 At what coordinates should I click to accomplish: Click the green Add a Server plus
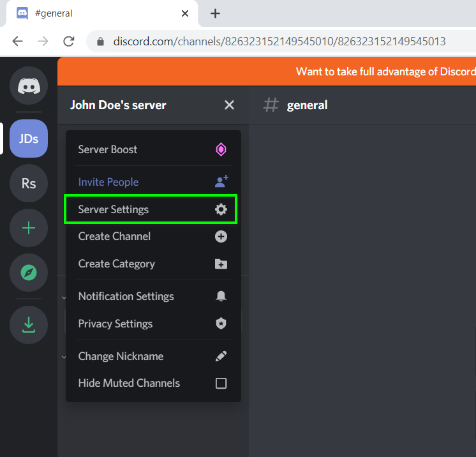click(29, 228)
